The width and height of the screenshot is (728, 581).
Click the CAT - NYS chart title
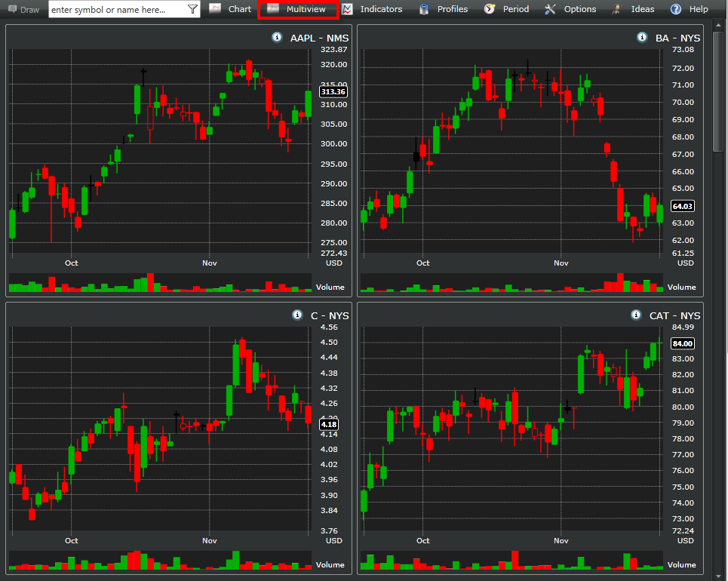click(674, 316)
